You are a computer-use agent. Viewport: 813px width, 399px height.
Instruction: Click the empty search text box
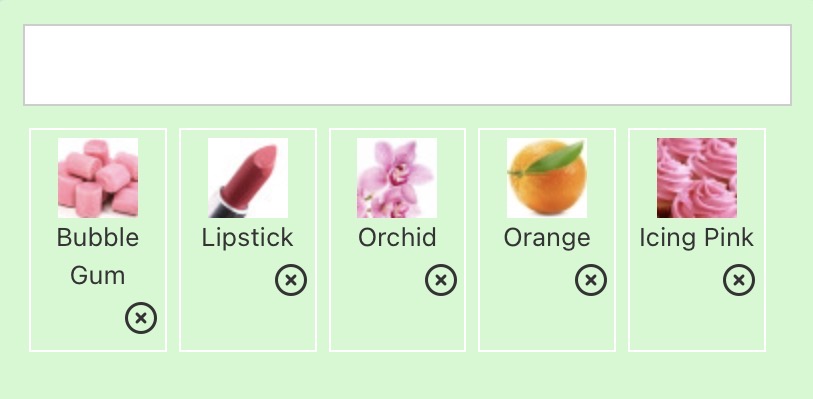[408, 65]
